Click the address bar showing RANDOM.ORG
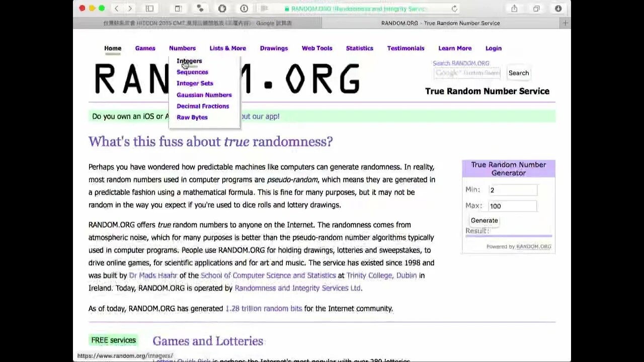Image resolution: width=644 pixels, height=362 pixels. [359, 9]
